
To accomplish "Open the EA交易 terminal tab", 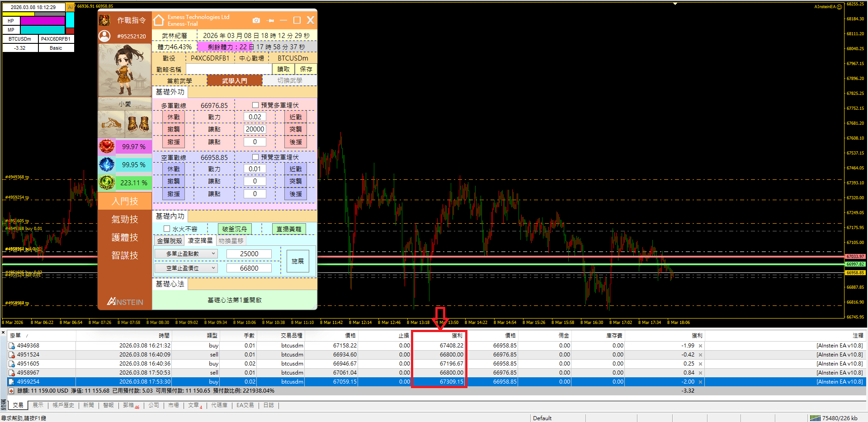I will [245, 405].
